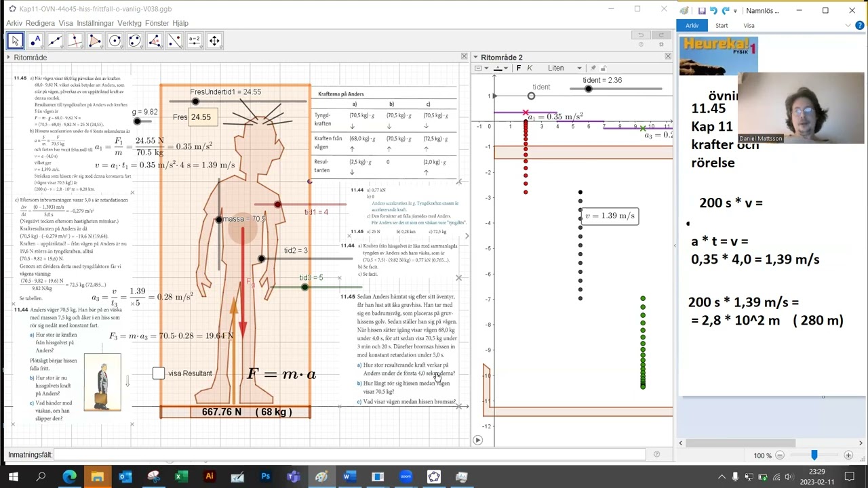
Task: Select the Point tool
Action: [x=35, y=41]
